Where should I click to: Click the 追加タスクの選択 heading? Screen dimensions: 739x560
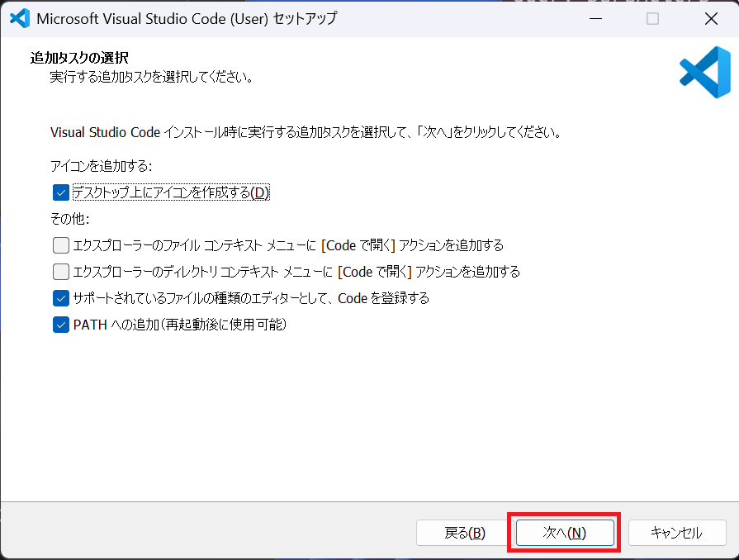point(79,58)
